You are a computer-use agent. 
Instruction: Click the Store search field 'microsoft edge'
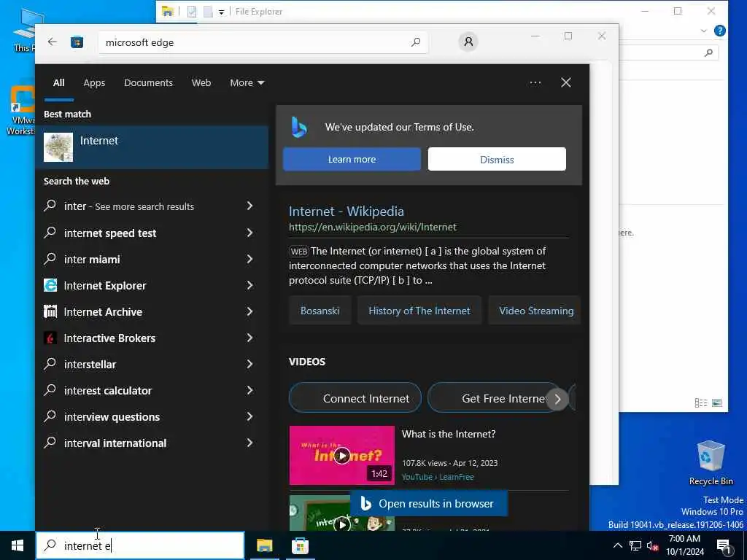click(x=263, y=42)
